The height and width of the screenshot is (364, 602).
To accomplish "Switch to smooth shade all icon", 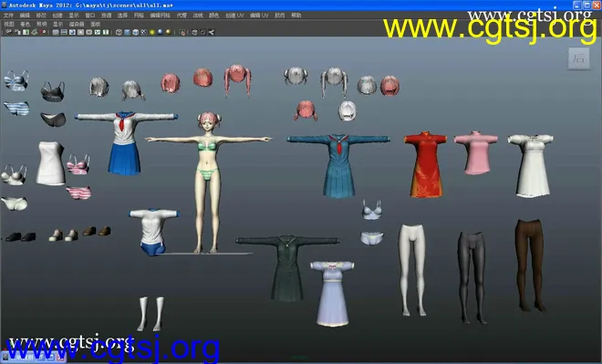I will [127, 32].
